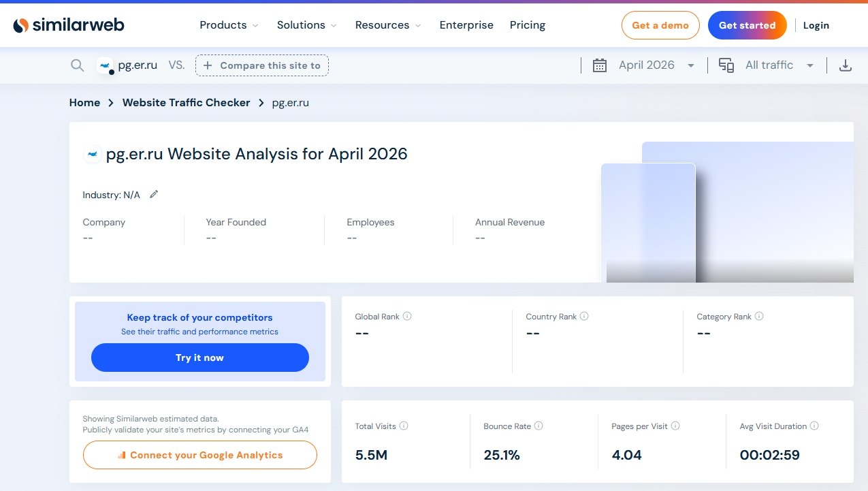Click the Industry: N/A label
Viewport: 868px width, 491px height.
click(111, 195)
